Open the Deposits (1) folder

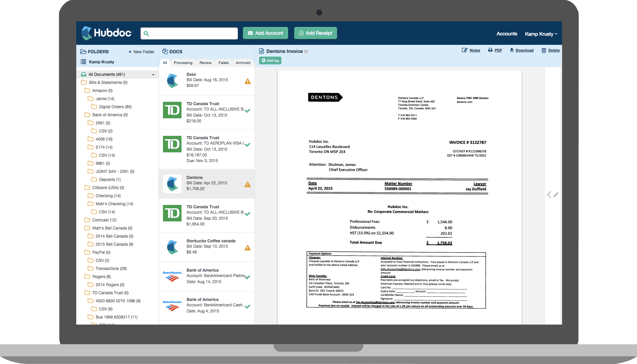coord(106,180)
